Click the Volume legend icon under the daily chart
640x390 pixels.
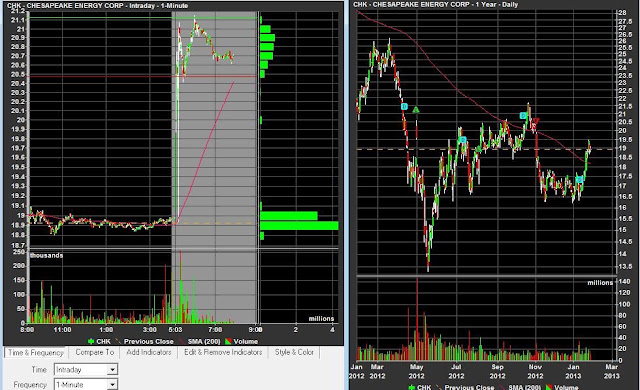(549, 387)
